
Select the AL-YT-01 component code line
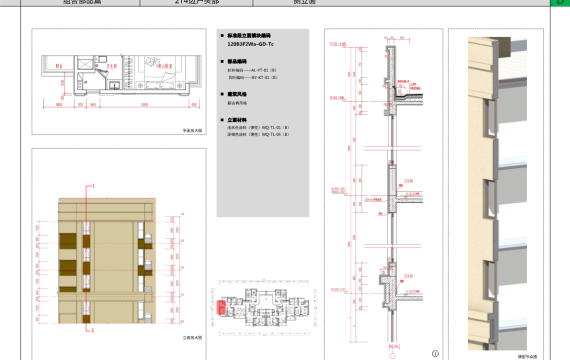[x=252, y=70]
